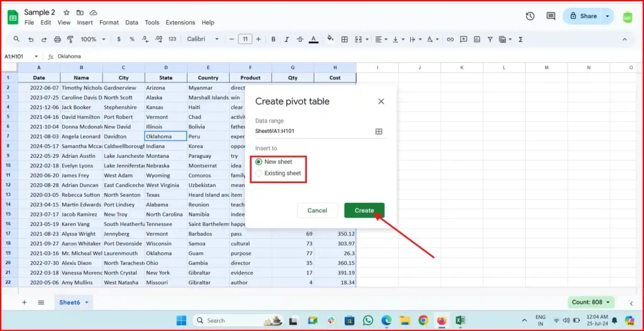Open the comments panel icon
The width and height of the screenshot is (644, 331).
(551, 16)
